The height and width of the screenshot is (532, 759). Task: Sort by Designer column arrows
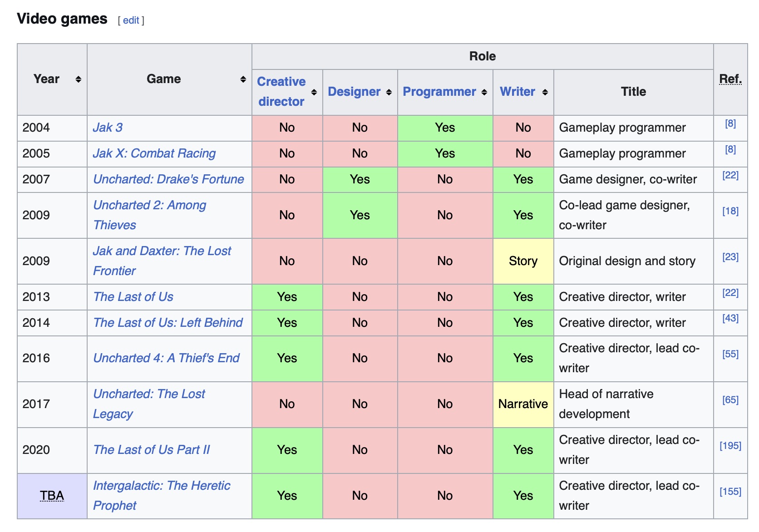tap(389, 92)
